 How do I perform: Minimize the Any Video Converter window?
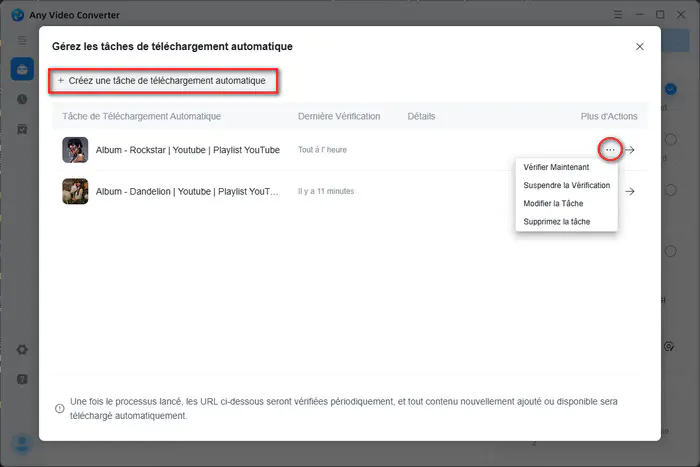tap(640, 15)
